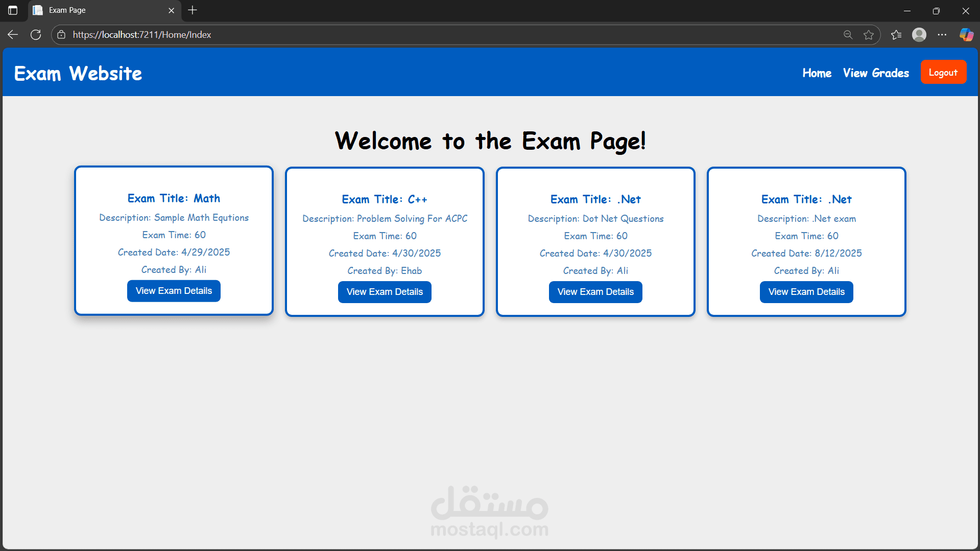This screenshot has width=980, height=551.
Task: Close the Exam Page tab
Action: [172, 10]
